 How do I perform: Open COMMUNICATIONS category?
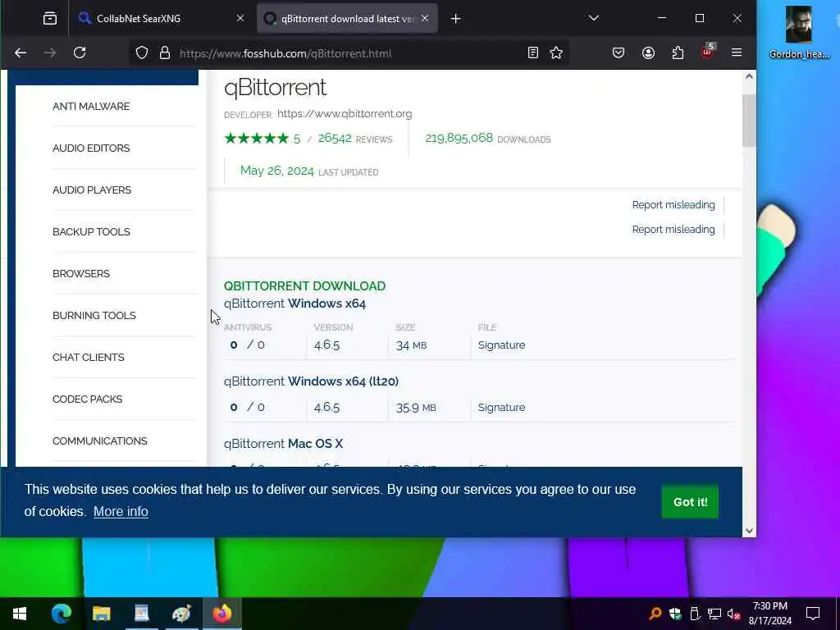click(x=99, y=441)
